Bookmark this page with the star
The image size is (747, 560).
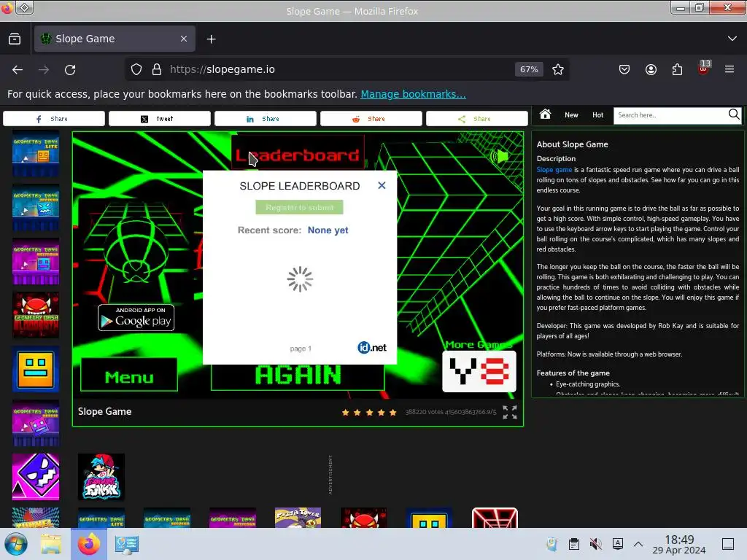click(558, 69)
